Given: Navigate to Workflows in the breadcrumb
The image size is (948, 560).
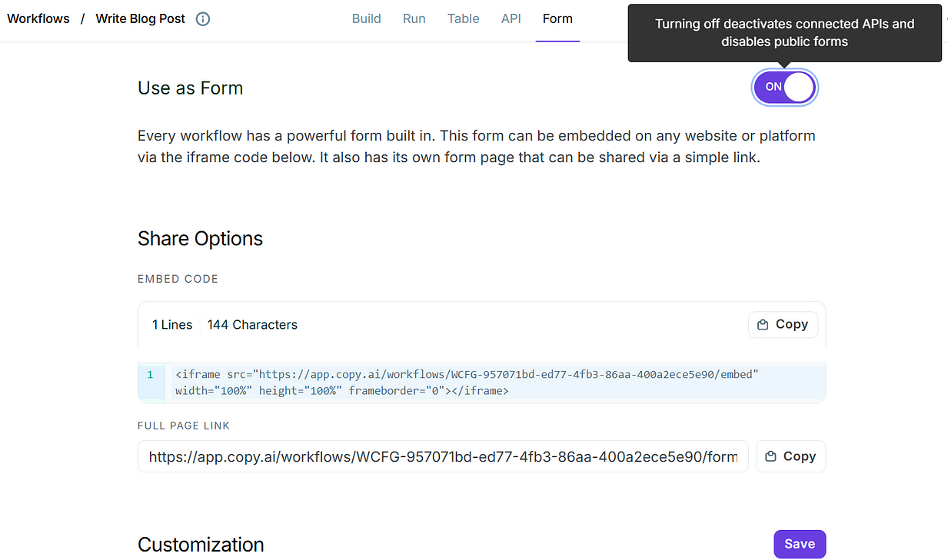Looking at the screenshot, I should click(x=38, y=19).
